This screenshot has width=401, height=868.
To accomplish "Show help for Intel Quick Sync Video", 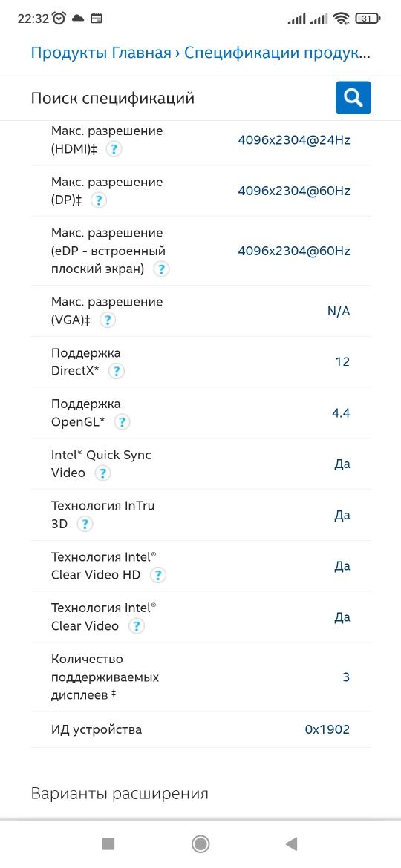I will 102,473.
